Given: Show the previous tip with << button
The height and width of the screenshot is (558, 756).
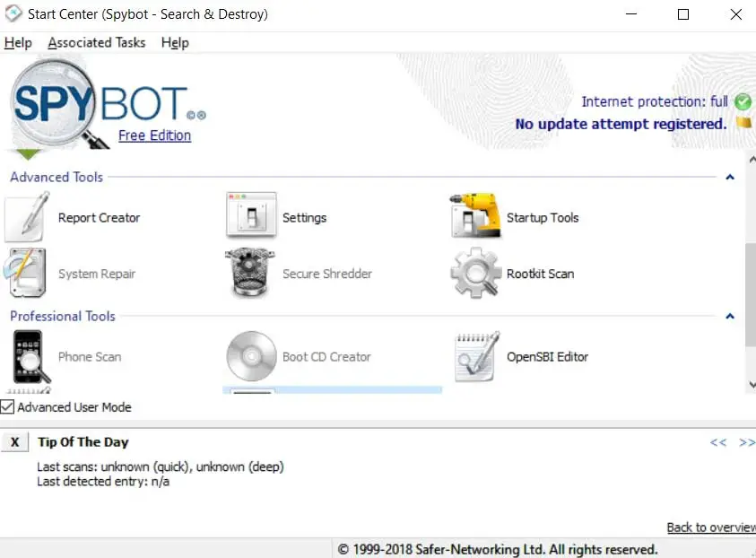Looking at the screenshot, I should pyautogui.click(x=718, y=442).
